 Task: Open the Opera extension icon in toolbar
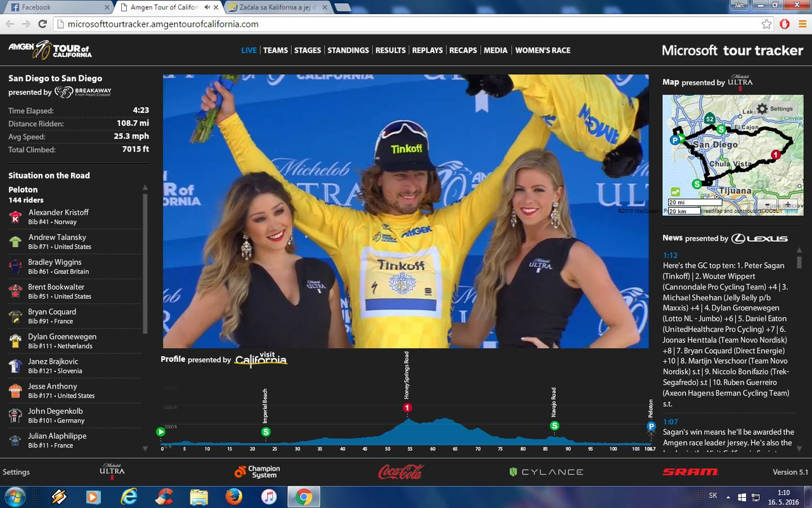click(x=784, y=24)
